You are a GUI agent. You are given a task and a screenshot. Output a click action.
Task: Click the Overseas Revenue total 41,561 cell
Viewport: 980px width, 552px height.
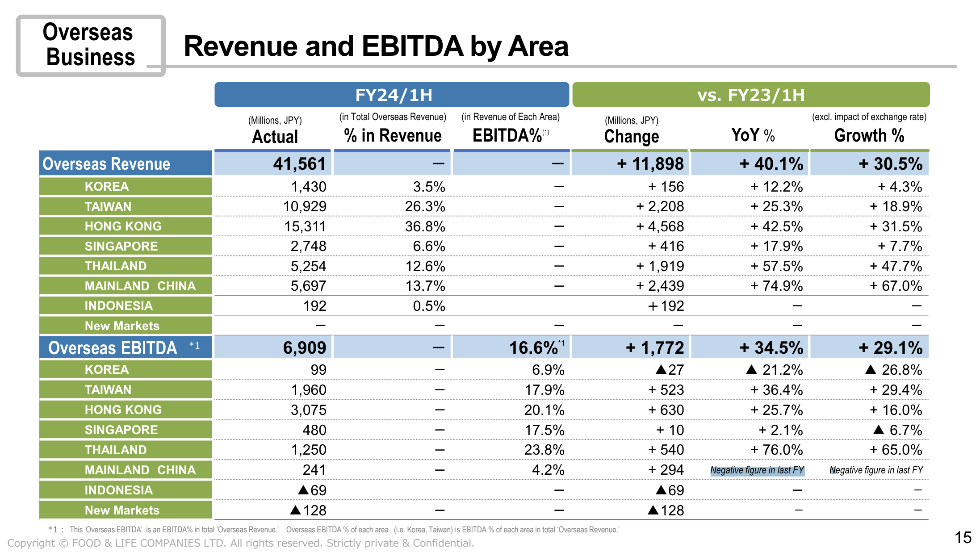pos(299,164)
